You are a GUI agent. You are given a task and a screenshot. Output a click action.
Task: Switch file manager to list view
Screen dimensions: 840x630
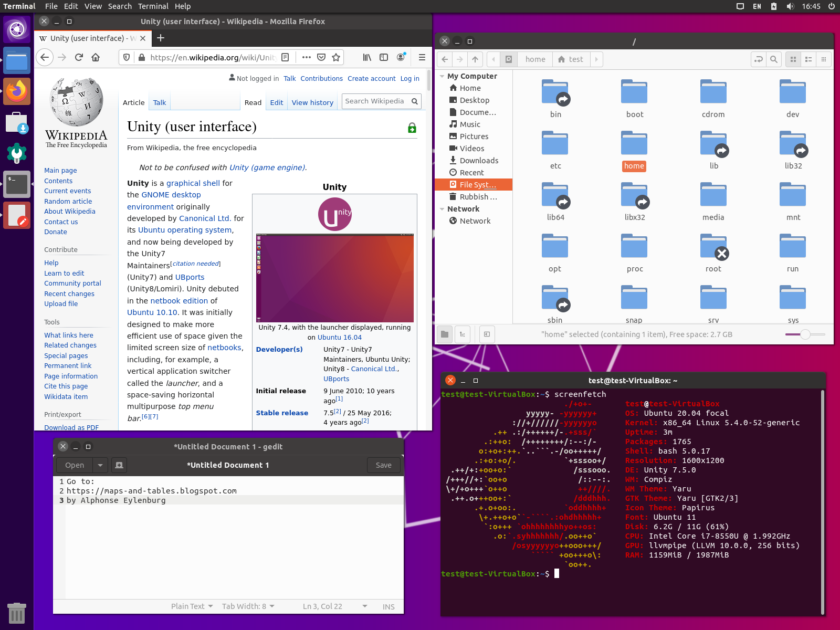808,59
